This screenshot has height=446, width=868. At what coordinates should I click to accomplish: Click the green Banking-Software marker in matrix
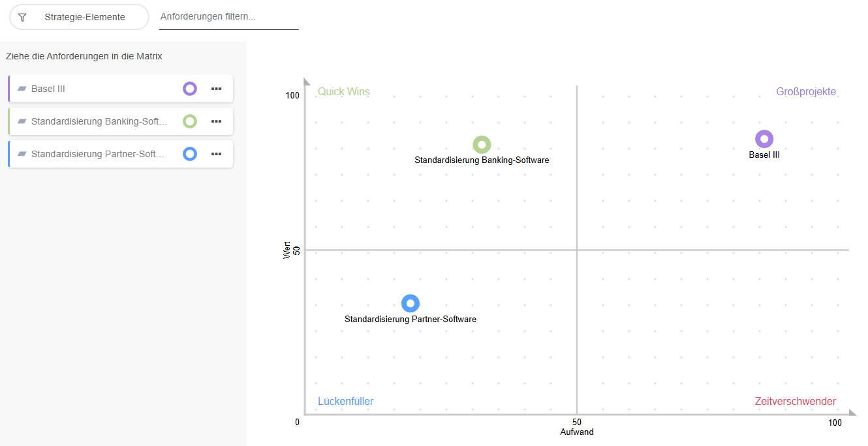pyautogui.click(x=482, y=145)
